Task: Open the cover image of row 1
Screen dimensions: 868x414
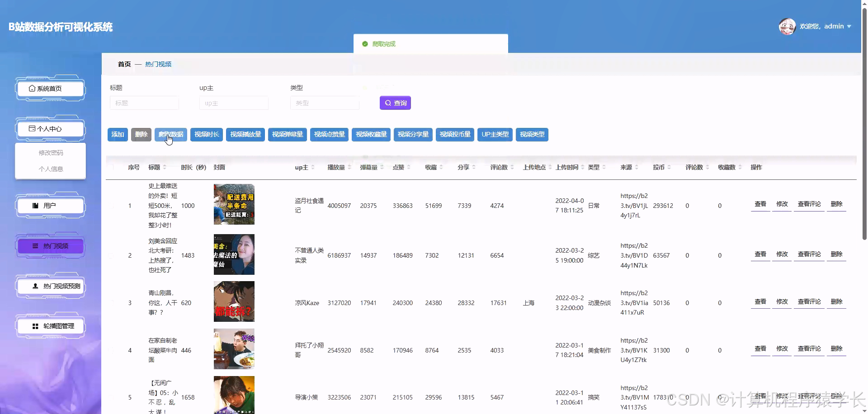Action: 234,204
